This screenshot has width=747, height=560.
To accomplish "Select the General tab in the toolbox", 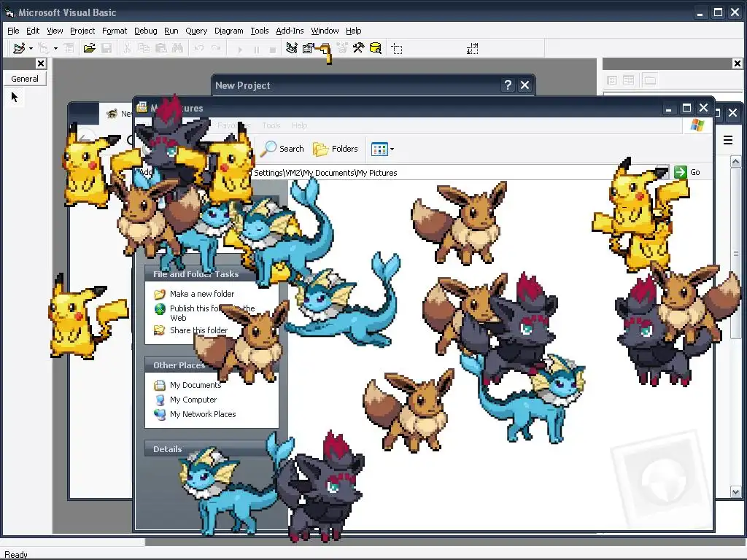I will 25,79.
